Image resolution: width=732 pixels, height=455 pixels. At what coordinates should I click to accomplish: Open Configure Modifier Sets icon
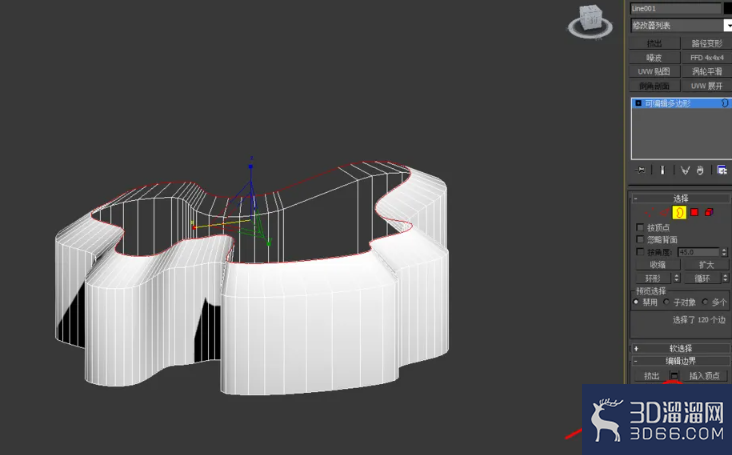722,170
